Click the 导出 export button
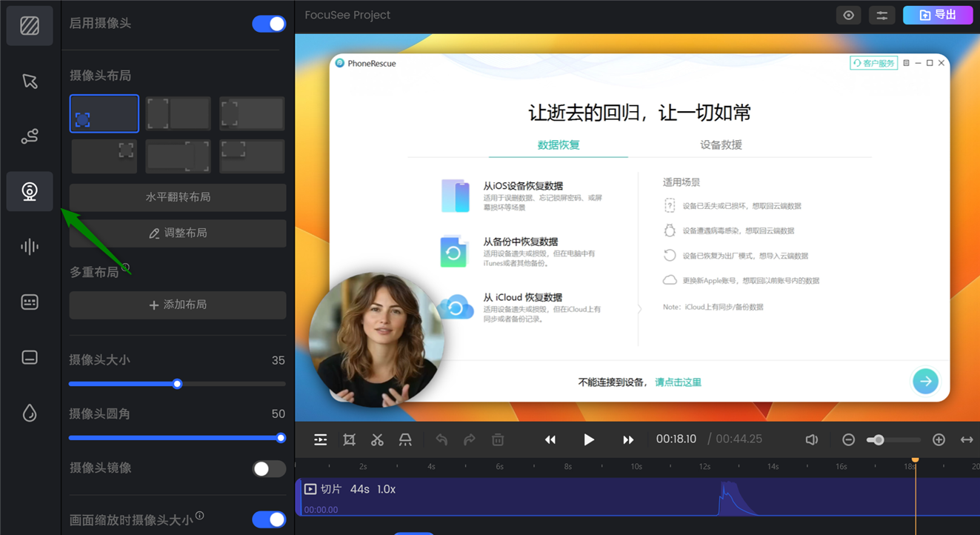Screen dimensions: 980x535 [x=938, y=15]
